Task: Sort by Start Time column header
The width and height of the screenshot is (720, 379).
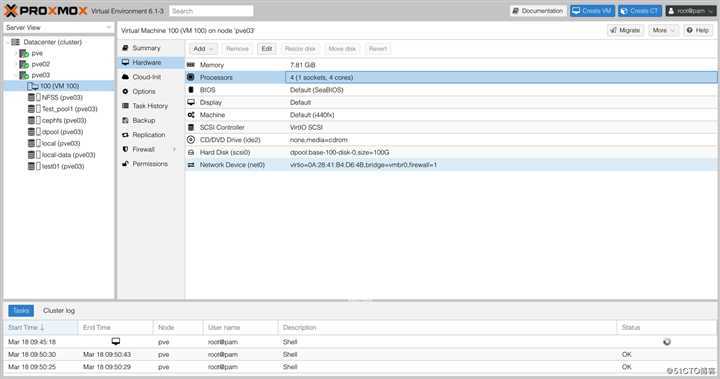Action: pos(41,328)
